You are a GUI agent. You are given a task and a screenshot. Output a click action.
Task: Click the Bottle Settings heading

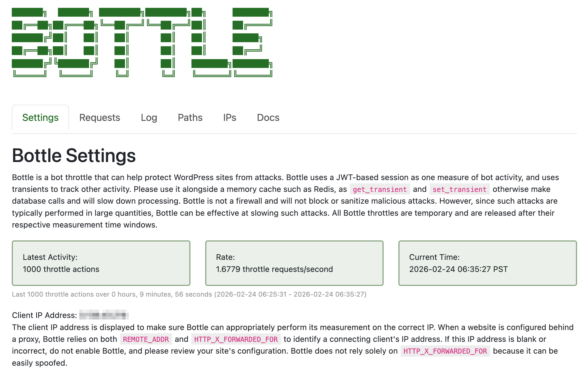pyautogui.click(x=74, y=155)
